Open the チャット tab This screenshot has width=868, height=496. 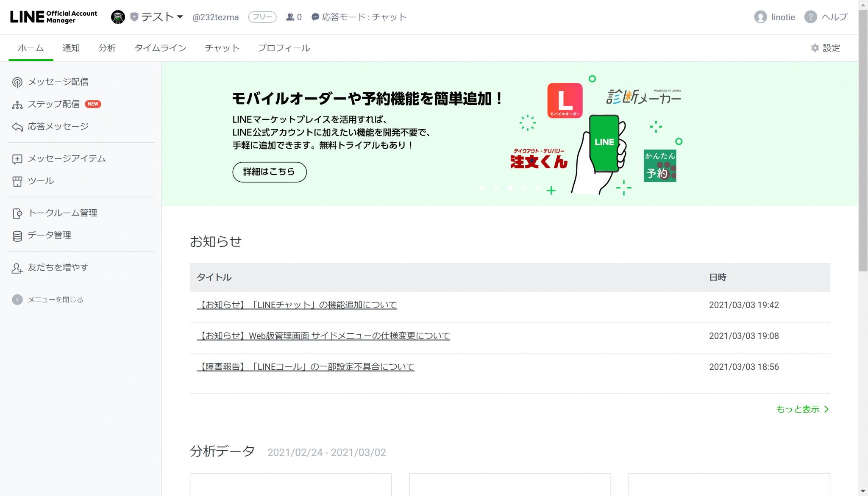pyautogui.click(x=222, y=48)
